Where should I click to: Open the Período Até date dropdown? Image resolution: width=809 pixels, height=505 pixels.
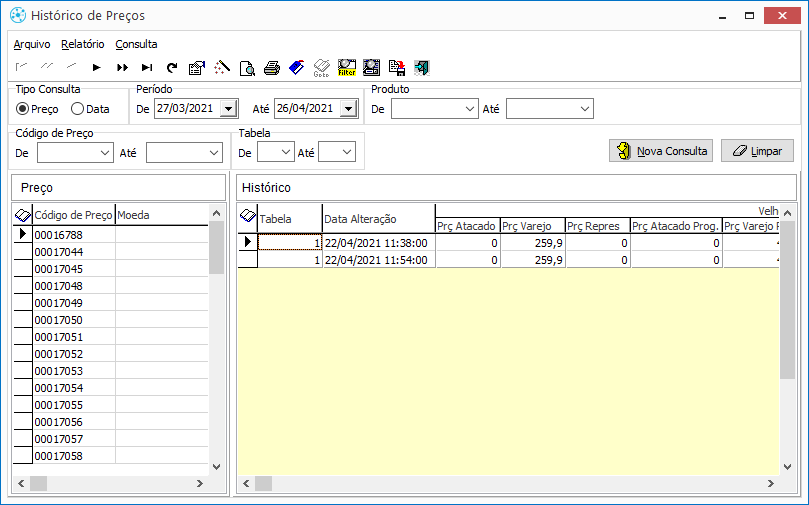[x=349, y=109]
